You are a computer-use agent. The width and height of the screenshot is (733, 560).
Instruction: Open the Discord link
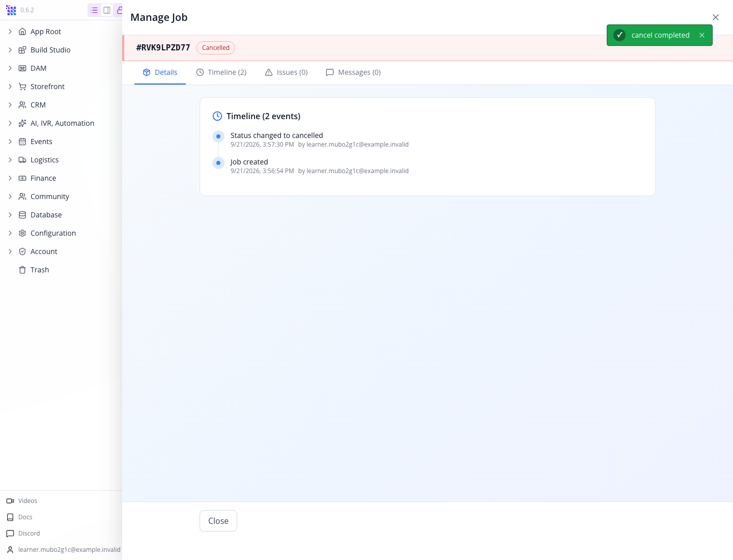pos(23,534)
